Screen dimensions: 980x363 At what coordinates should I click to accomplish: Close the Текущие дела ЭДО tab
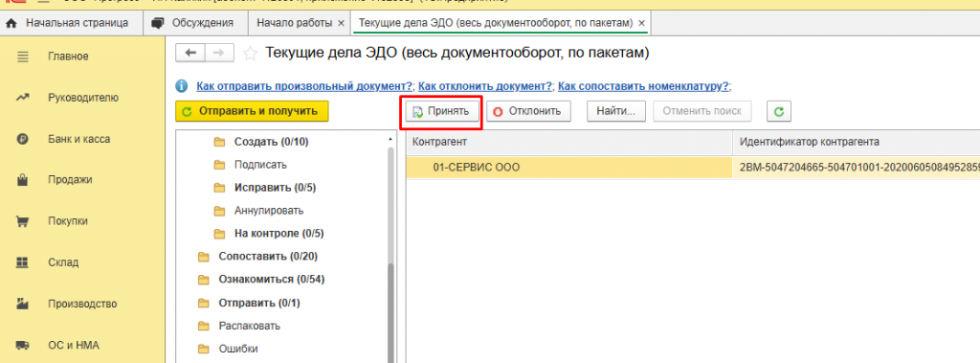[641, 23]
